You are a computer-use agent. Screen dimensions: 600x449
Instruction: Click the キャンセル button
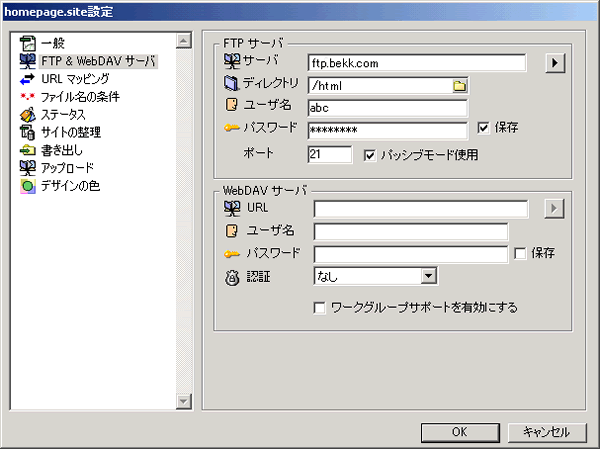point(547,432)
